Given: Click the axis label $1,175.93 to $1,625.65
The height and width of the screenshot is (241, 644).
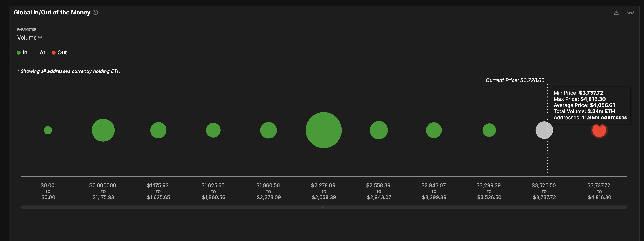Looking at the screenshot, I should point(158,191).
